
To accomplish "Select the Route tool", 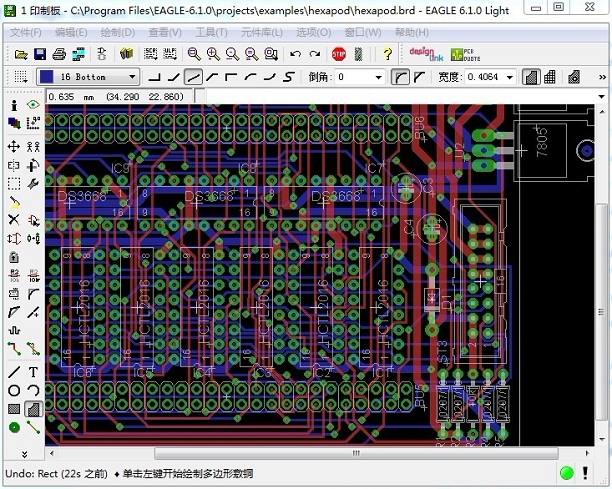I will (x=14, y=349).
